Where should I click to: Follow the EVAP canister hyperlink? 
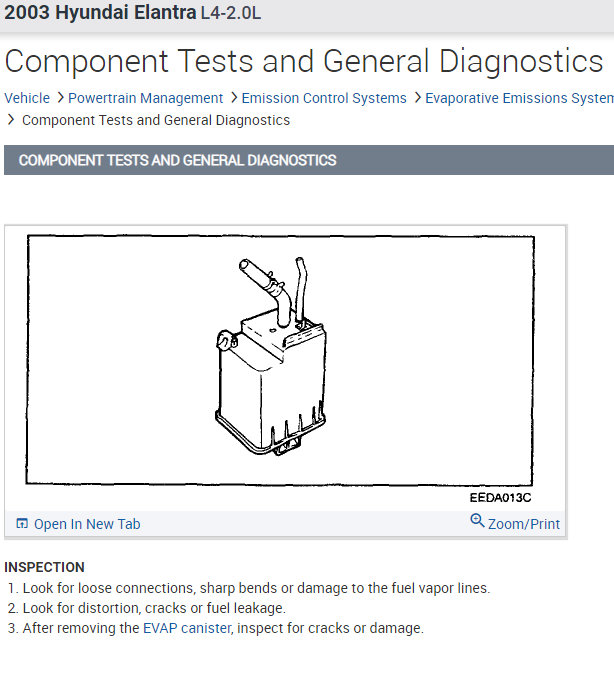click(187, 628)
